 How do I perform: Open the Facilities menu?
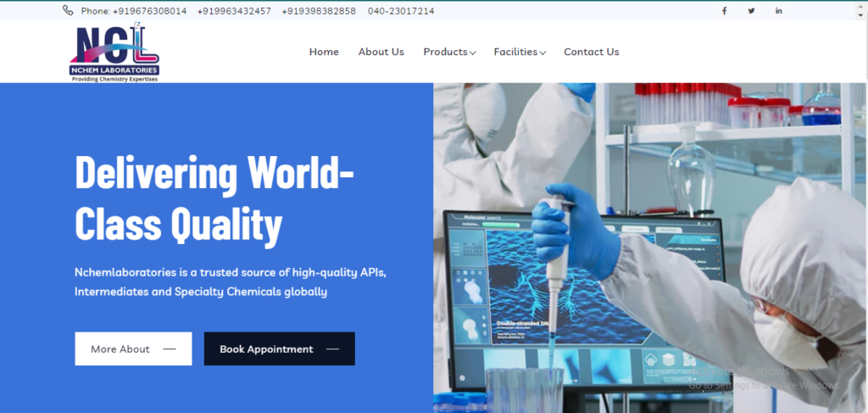[x=520, y=52]
